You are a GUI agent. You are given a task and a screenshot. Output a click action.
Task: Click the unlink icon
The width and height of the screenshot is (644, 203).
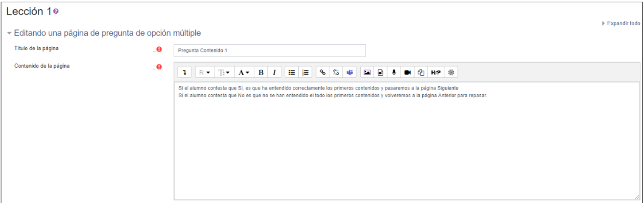336,72
